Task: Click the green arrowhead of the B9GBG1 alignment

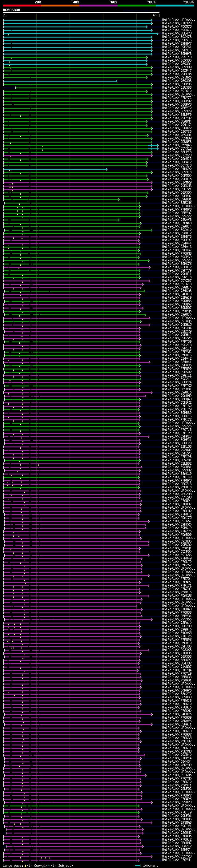Action: (x=119, y=200)
